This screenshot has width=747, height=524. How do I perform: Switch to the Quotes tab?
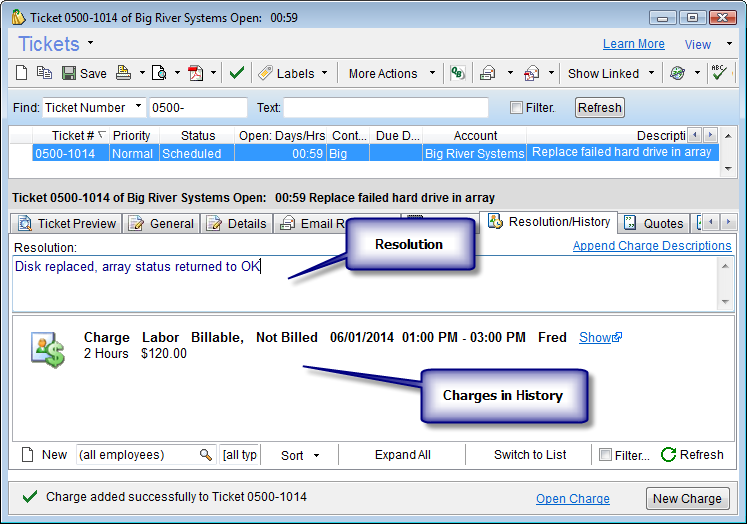(654, 224)
